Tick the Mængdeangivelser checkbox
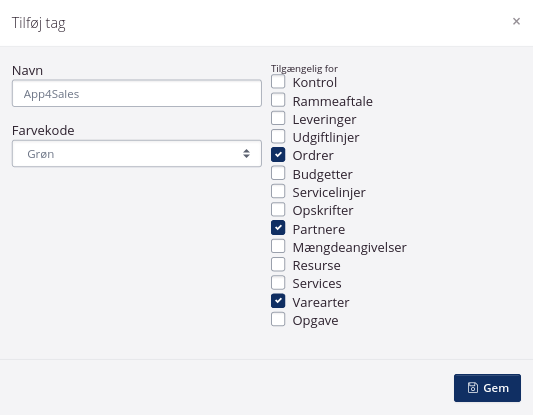Viewport: 533px width, 415px height. [278, 246]
